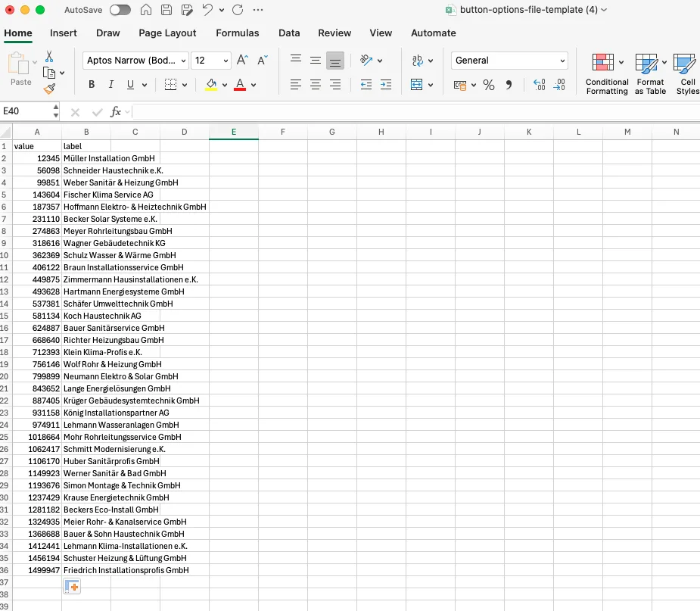The height and width of the screenshot is (611, 700).
Task: Click the Copy icon
Action: 49,73
